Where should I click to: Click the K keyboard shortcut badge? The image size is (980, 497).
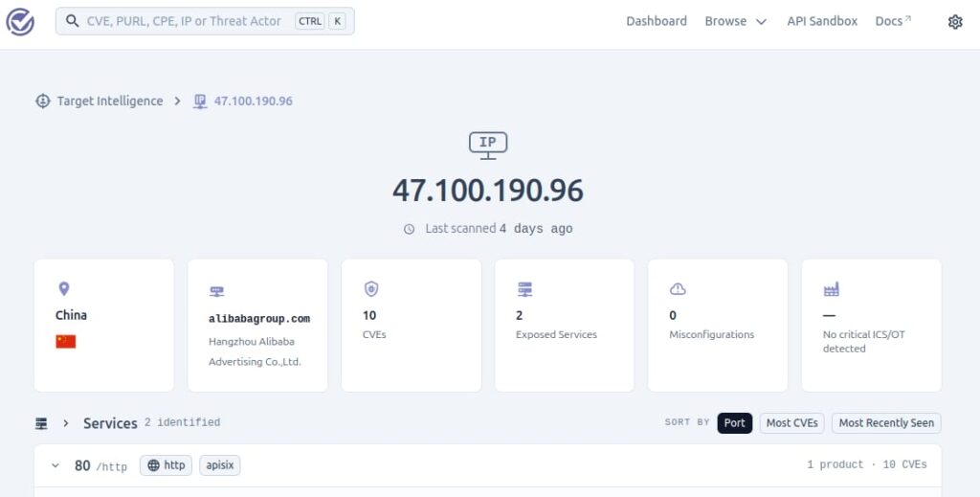click(x=337, y=21)
